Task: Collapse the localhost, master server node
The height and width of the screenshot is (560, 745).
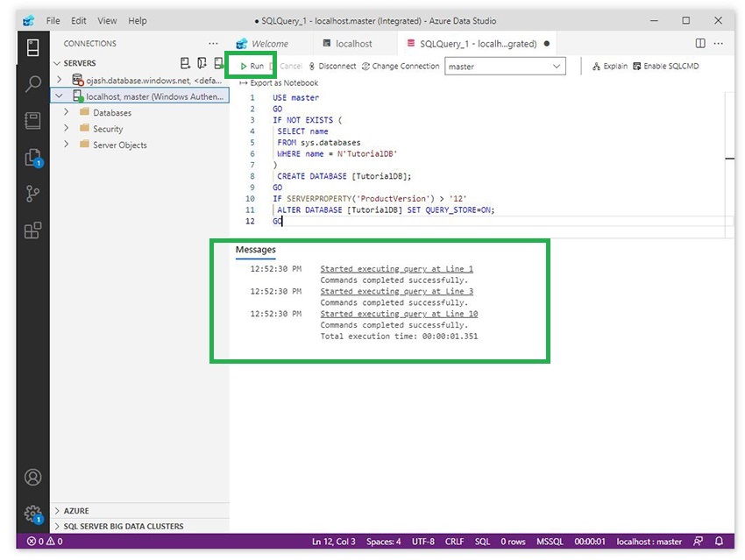Action: [x=59, y=96]
